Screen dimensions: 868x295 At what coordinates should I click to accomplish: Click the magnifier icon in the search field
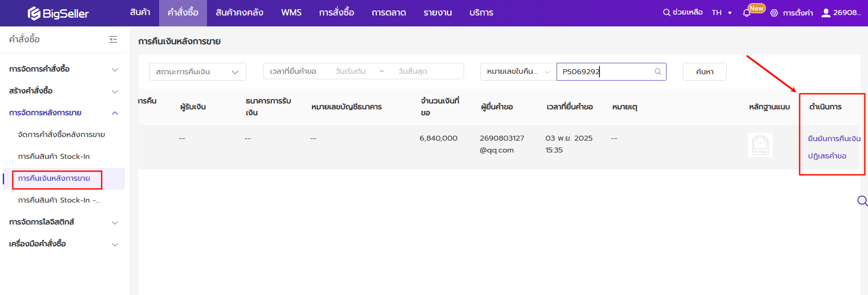pyautogui.click(x=657, y=71)
